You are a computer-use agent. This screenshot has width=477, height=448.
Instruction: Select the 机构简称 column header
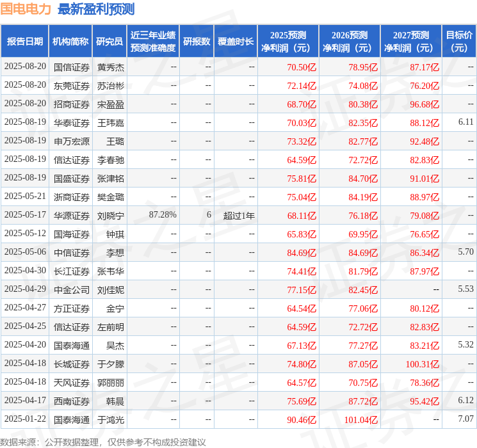pyautogui.click(x=70, y=42)
